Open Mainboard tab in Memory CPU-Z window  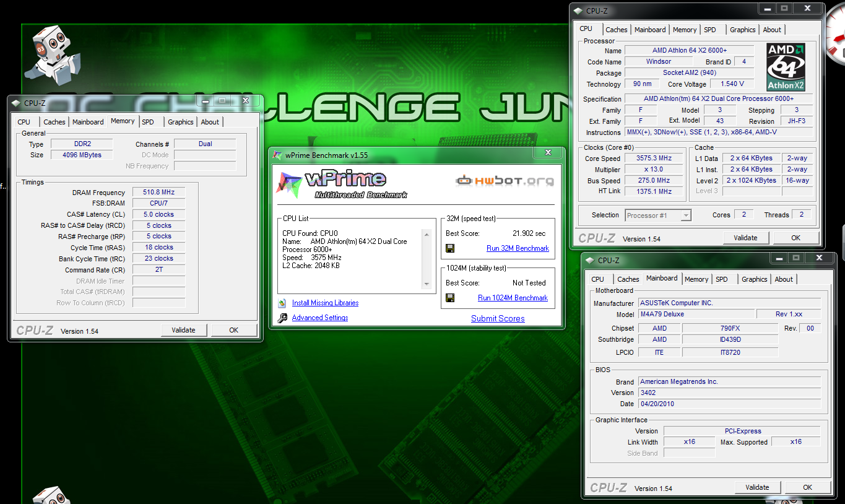click(88, 122)
